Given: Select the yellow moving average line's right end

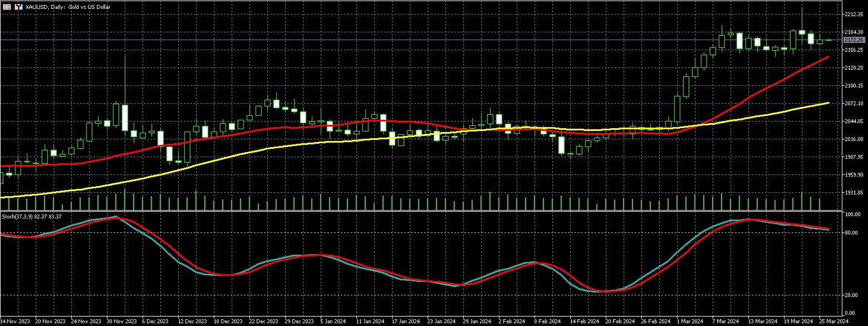Looking at the screenshot, I should coord(828,103).
